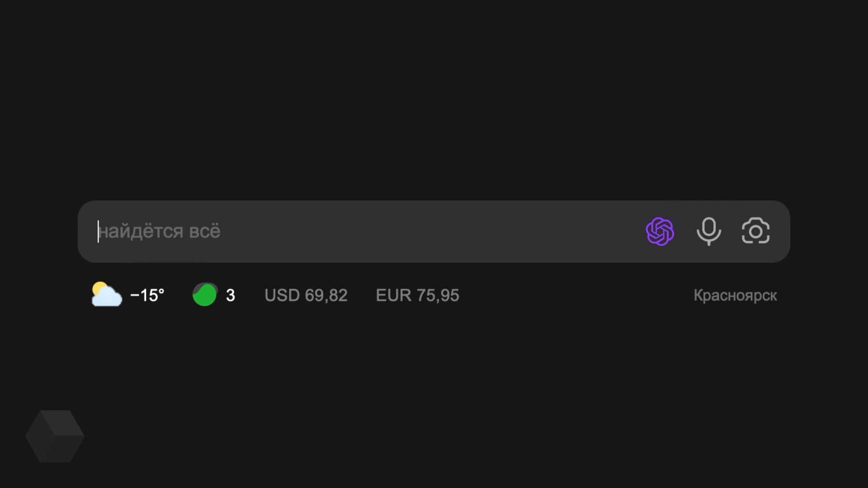
Task: Click the "найдётся всё" placeholder text
Action: (x=159, y=231)
